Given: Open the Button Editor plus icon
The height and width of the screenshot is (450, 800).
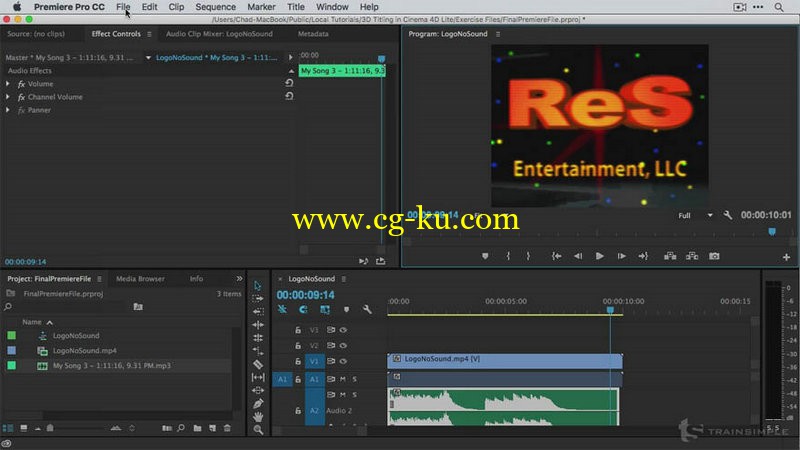Looking at the screenshot, I should tap(786, 257).
